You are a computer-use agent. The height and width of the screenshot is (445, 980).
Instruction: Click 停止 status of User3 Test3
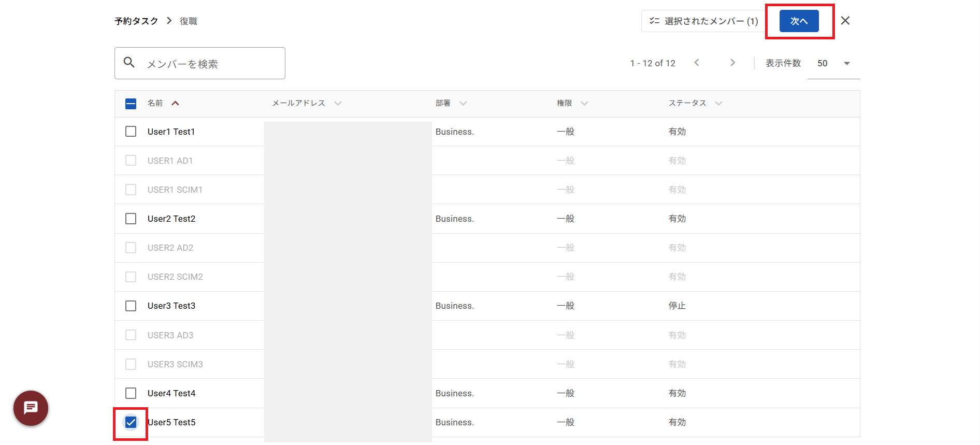click(677, 306)
